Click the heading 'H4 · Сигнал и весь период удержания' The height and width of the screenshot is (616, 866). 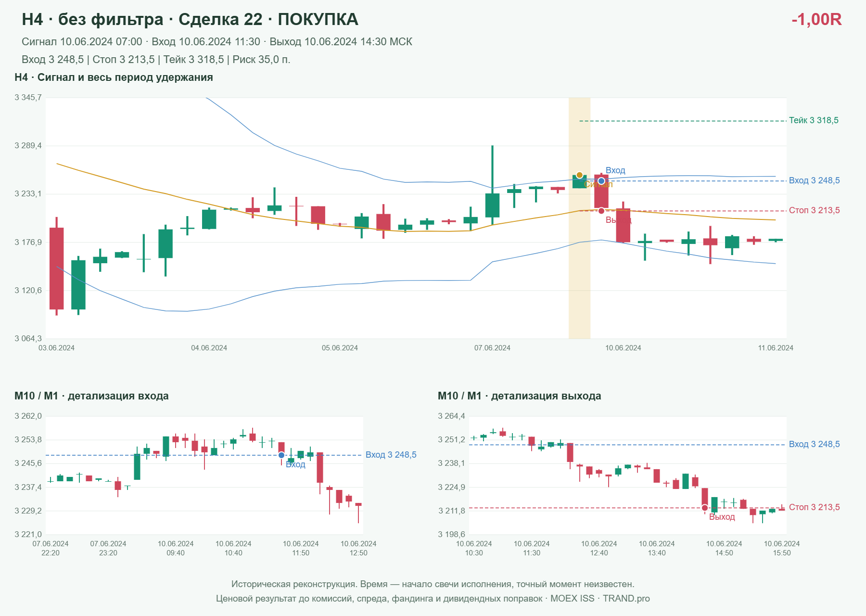click(114, 77)
